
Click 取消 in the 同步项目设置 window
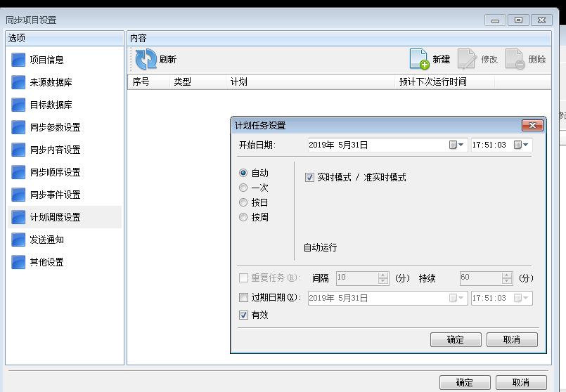click(521, 382)
